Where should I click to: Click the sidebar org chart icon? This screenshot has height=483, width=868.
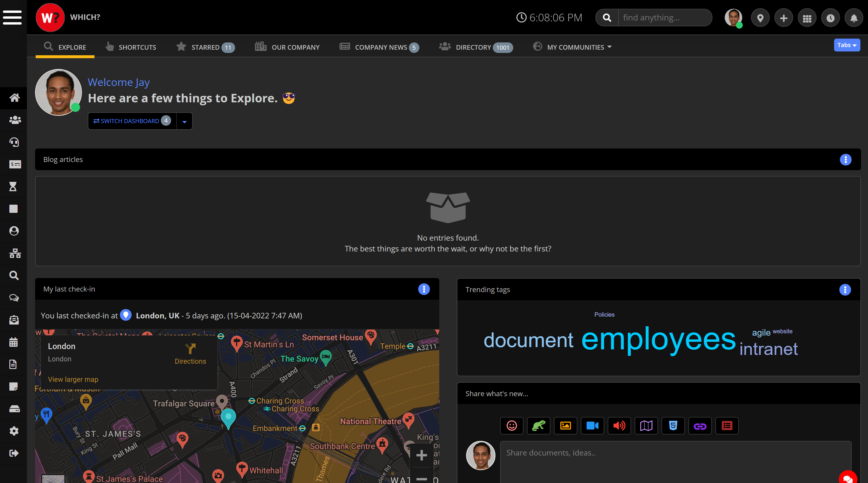tap(15, 253)
